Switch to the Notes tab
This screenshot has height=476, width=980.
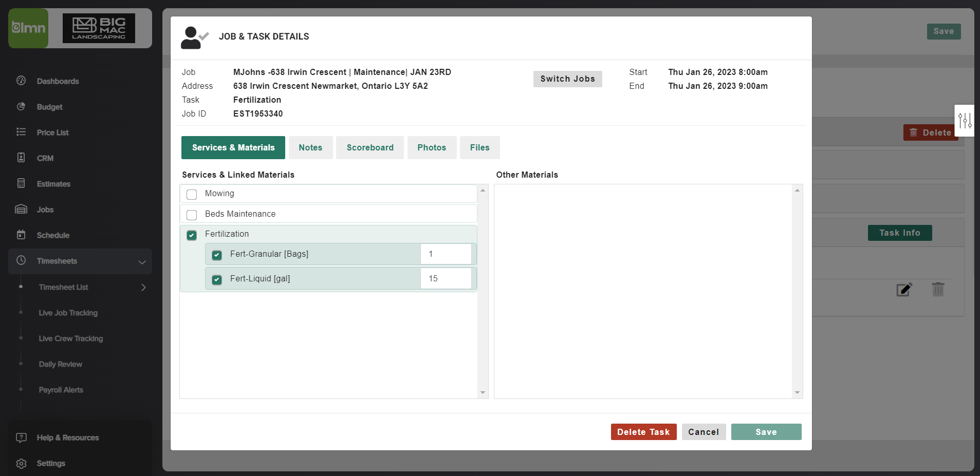(x=310, y=147)
